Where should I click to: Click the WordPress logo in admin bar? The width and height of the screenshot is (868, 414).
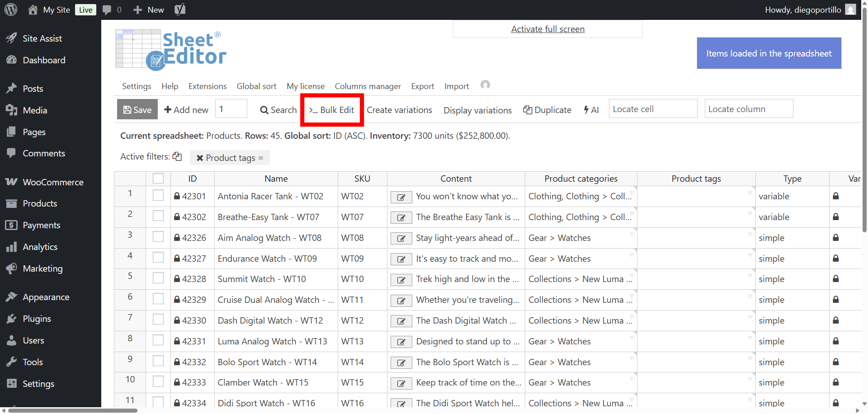(11, 9)
